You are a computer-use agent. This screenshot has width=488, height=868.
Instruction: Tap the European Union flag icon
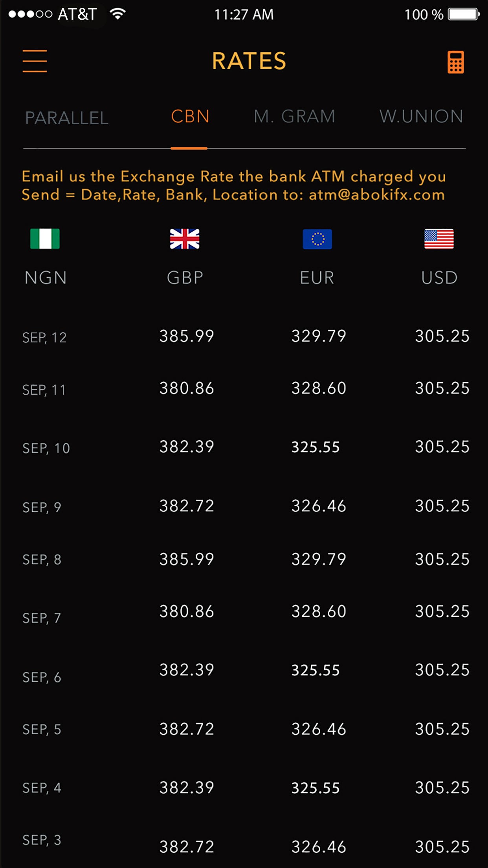click(x=317, y=239)
